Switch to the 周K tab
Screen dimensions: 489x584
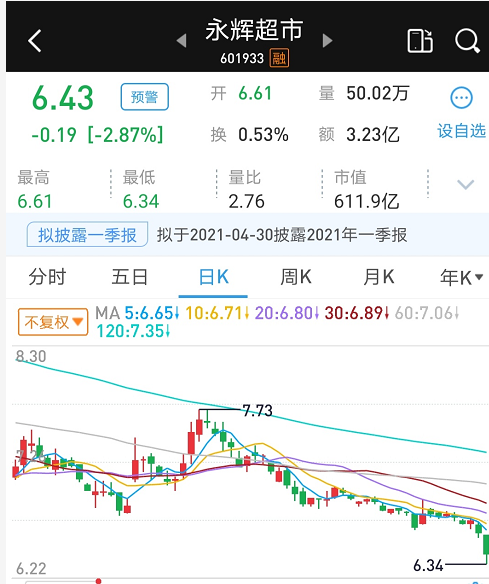click(296, 277)
